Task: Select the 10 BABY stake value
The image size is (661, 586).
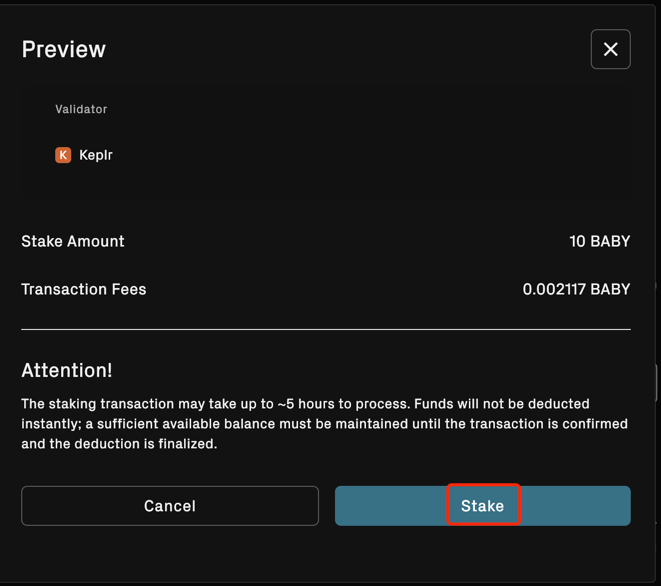Action: 599,241
